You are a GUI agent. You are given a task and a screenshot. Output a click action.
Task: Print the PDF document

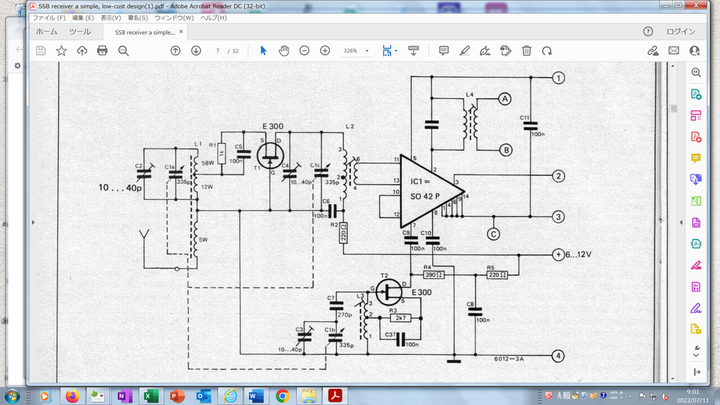[x=101, y=50]
